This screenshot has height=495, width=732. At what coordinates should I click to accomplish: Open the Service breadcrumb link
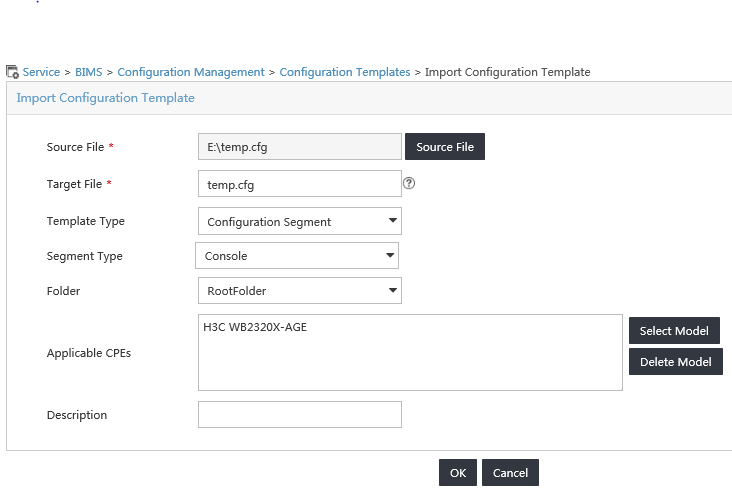point(41,72)
